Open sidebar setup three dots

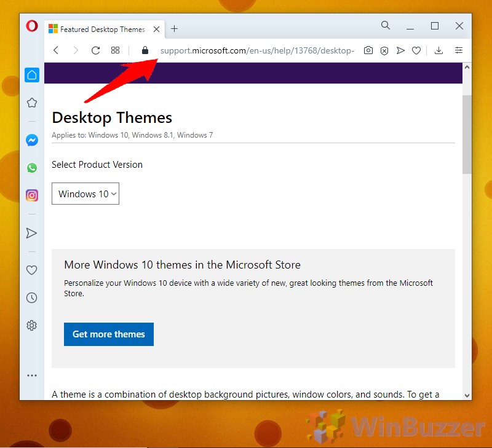(x=32, y=375)
